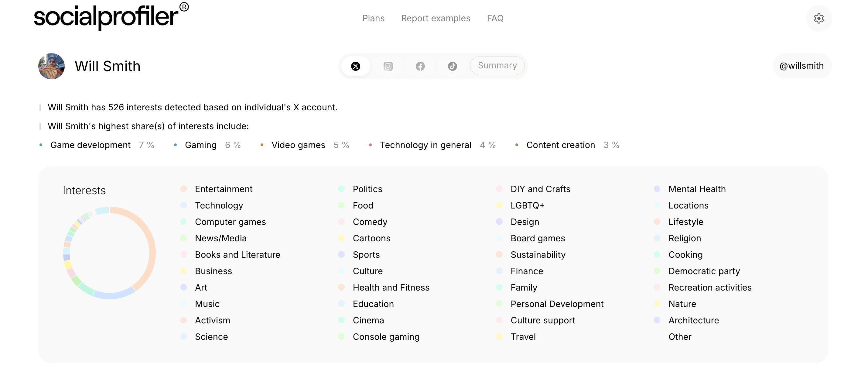Switch to the TikTok icon tab
The image size is (868, 386).
pos(452,66)
